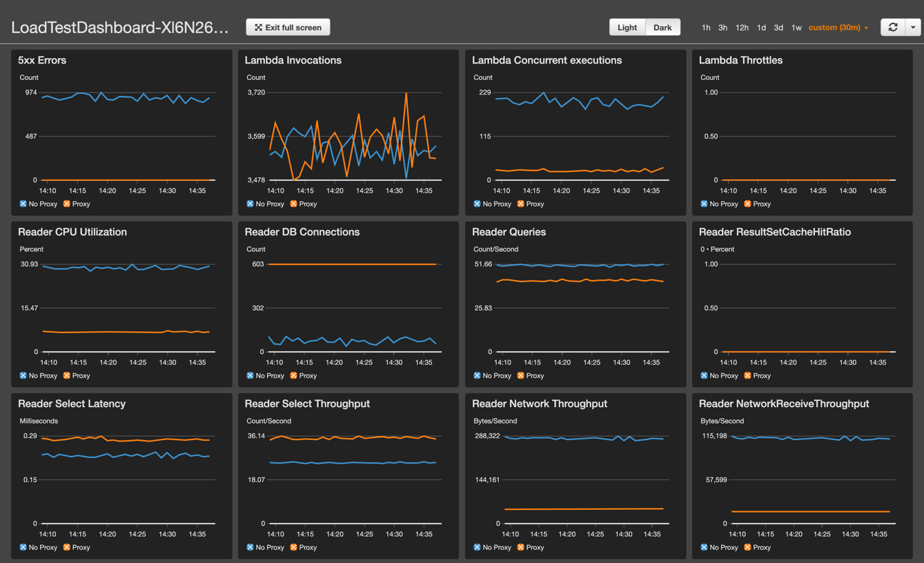924x563 pixels.
Task: Select the 1h time range
Action: click(x=706, y=28)
